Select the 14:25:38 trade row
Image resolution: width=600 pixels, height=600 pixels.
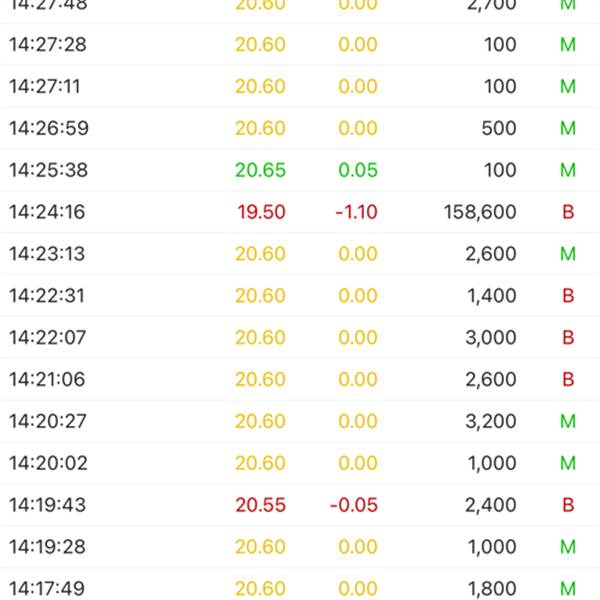[300, 170]
